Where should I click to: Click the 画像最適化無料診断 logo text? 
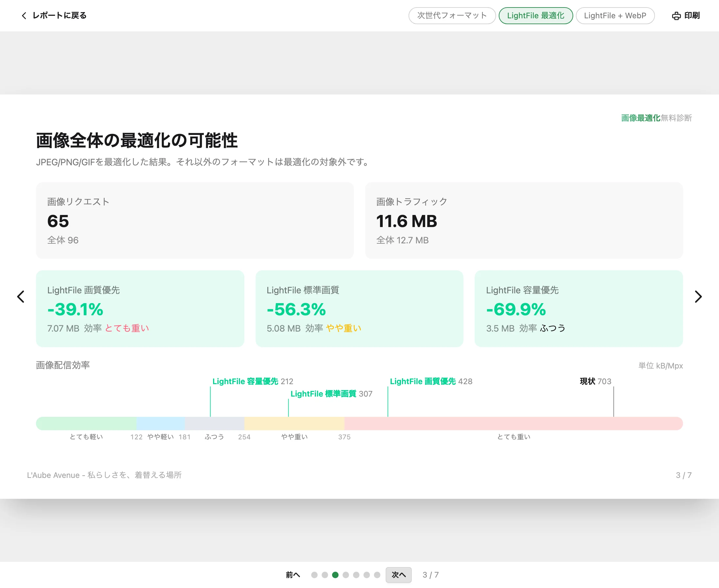pos(656,118)
